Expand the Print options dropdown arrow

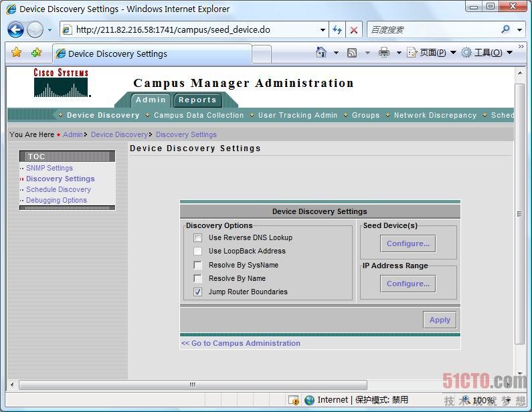(x=399, y=53)
